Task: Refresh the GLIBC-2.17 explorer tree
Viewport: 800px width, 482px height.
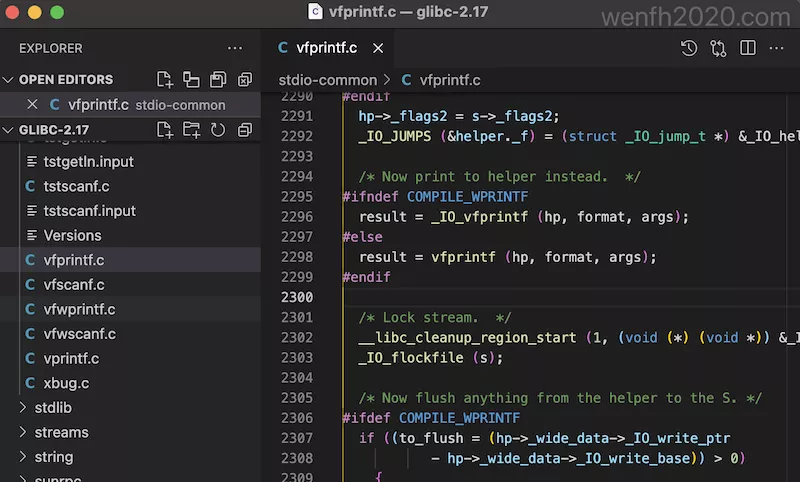Action: click(218, 130)
